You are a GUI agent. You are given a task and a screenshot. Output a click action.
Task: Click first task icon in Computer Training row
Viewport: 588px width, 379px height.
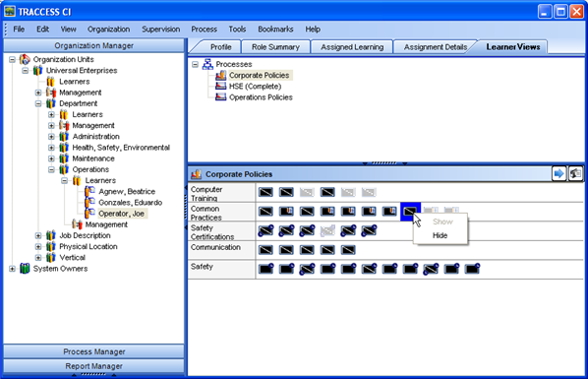point(265,192)
